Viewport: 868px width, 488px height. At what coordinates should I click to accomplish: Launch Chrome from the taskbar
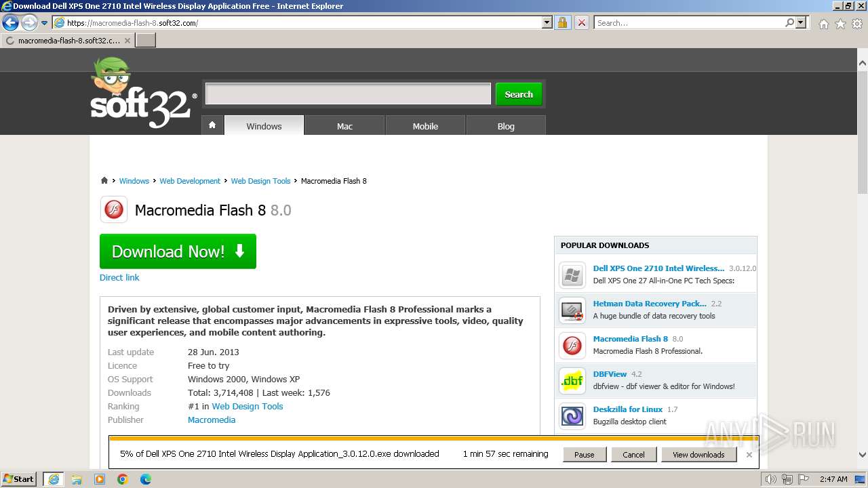[x=123, y=479]
